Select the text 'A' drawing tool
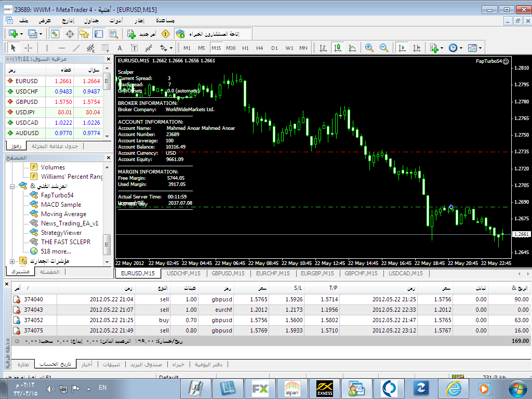Image resolution: width=532 pixels, height=399 pixels. [x=120, y=48]
